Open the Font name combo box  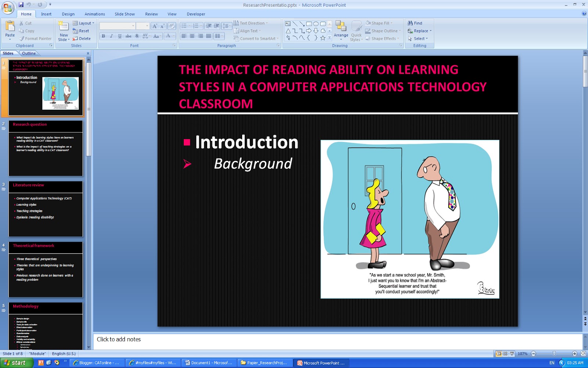coord(117,26)
